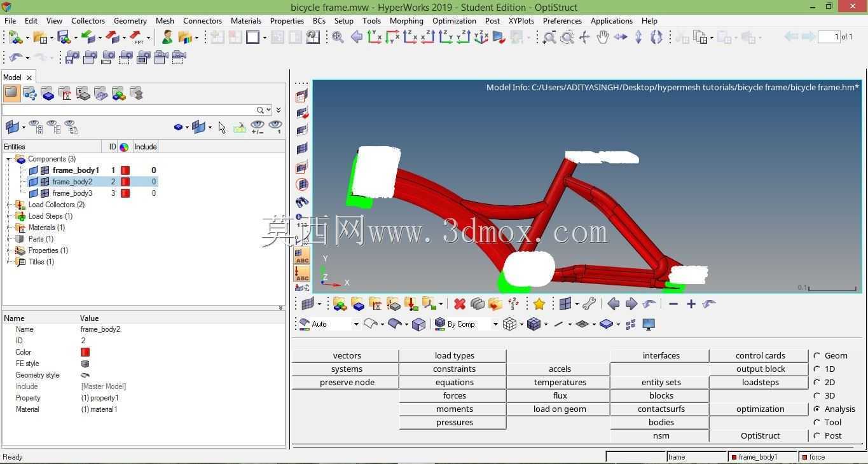Open the Component view icon in browser
The width and height of the screenshot is (868, 464).
point(48,94)
